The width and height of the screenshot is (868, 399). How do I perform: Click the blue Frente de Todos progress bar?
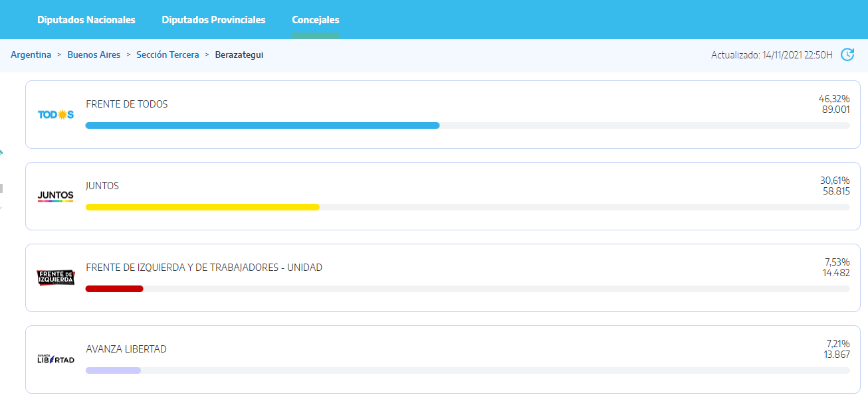pos(263,125)
